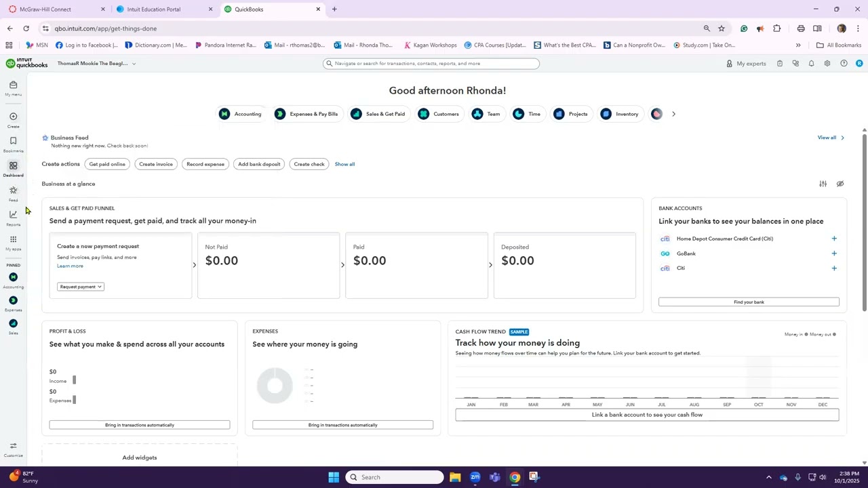Open browser extensions puzzle icon

(x=777, y=28)
